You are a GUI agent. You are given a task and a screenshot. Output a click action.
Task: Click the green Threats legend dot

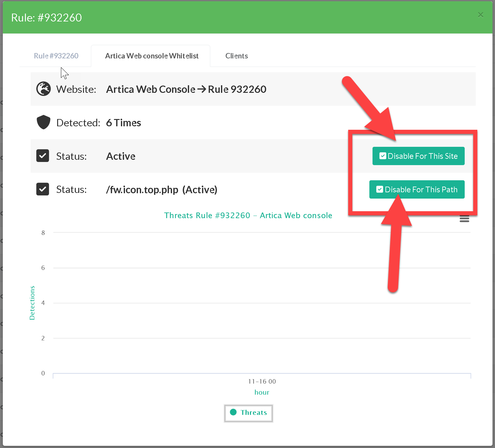pyautogui.click(x=233, y=412)
